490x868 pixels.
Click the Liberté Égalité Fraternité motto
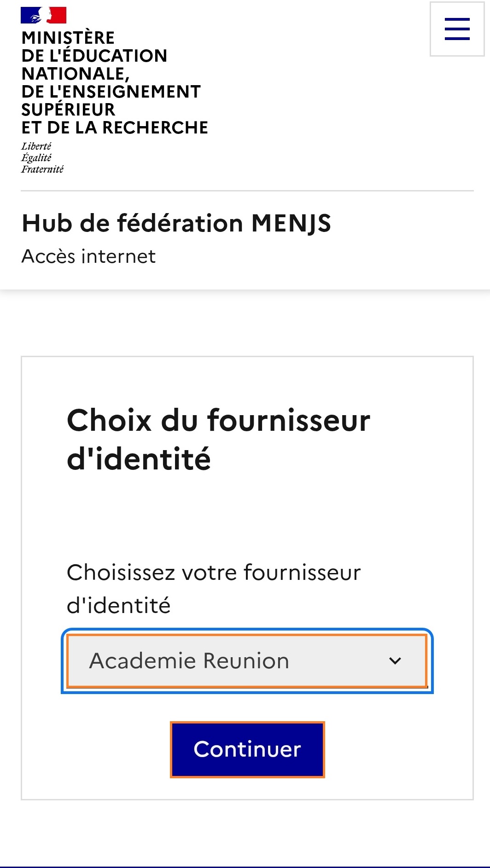click(42, 158)
